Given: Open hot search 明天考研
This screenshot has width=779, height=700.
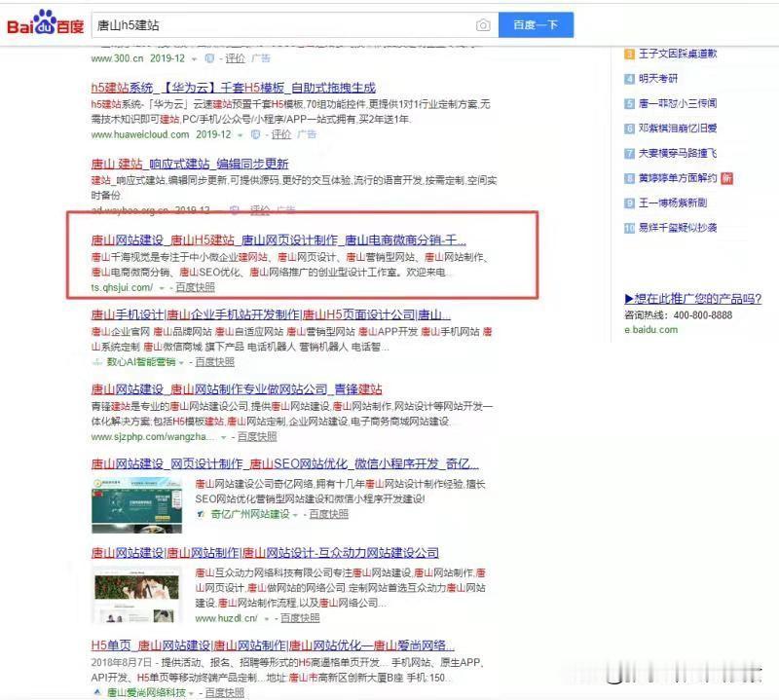Looking at the screenshot, I should click(658, 78).
